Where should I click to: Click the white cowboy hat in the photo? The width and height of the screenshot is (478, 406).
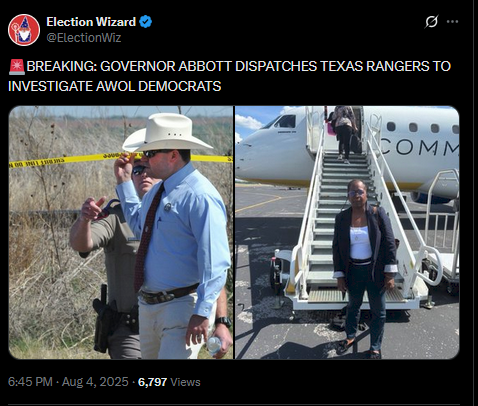point(167,132)
